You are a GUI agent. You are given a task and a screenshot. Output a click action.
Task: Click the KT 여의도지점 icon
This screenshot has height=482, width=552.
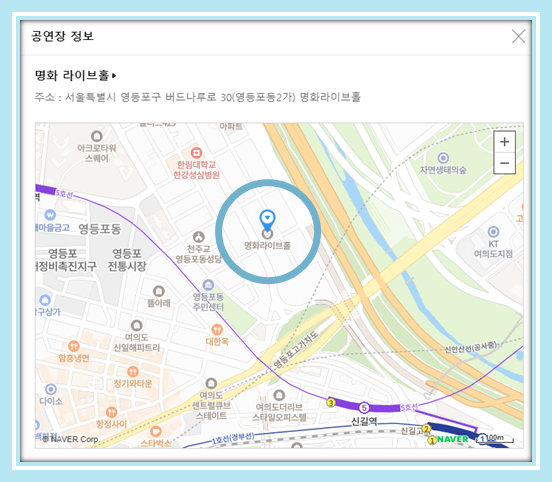coord(493,232)
